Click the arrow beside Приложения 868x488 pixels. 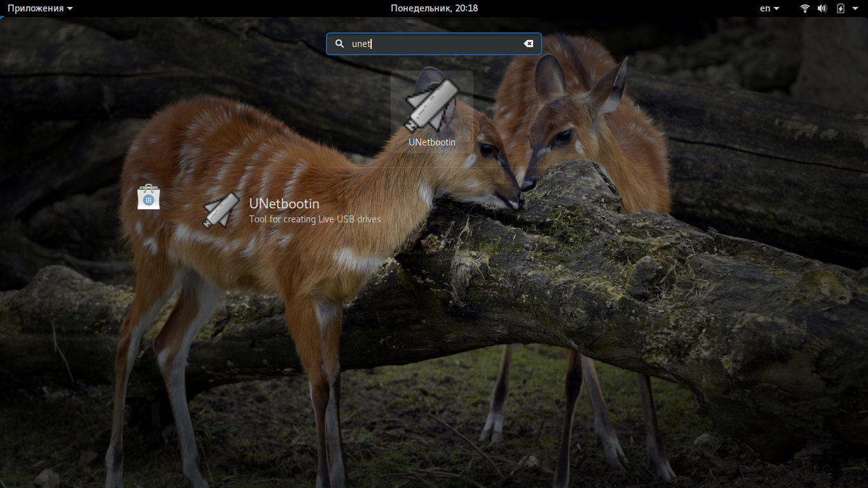coord(69,9)
